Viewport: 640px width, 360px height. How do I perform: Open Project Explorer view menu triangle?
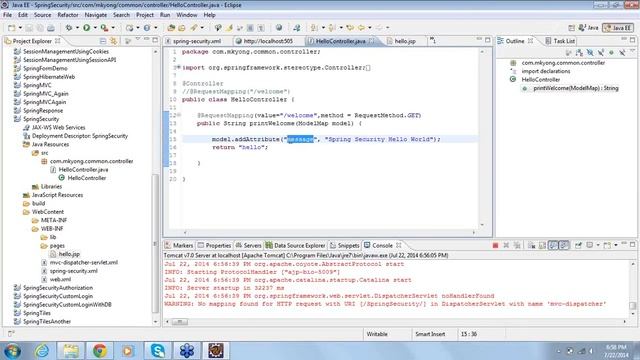(x=138, y=40)
